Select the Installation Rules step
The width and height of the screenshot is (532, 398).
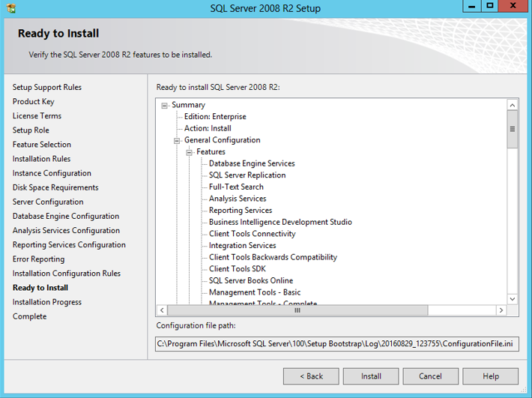click(x=41, y=159)
